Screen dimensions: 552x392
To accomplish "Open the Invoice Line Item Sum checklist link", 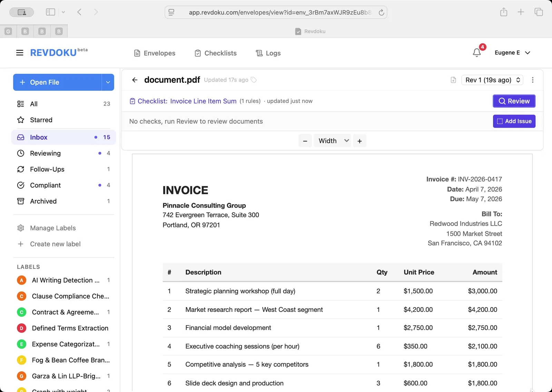I will pos(203,101).
